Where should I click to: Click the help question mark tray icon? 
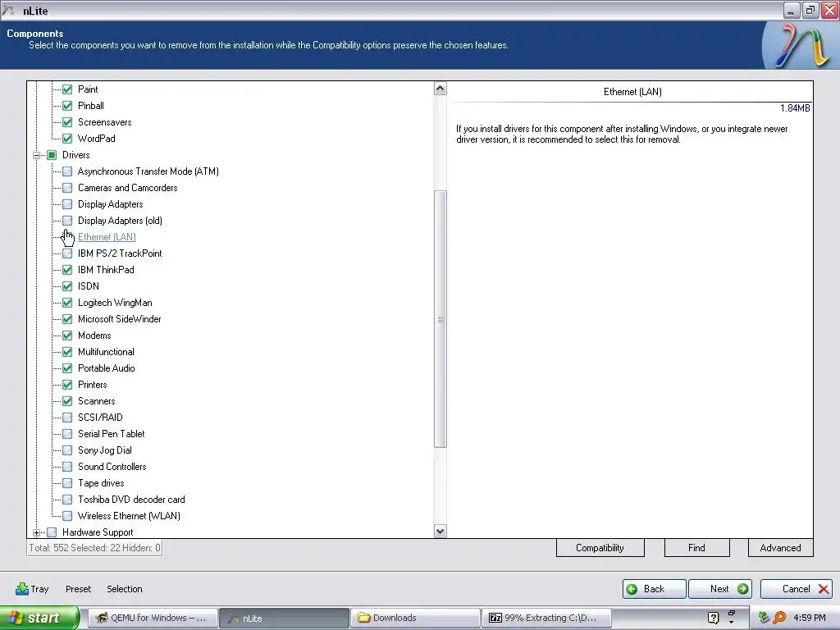(x=713, y=618)
